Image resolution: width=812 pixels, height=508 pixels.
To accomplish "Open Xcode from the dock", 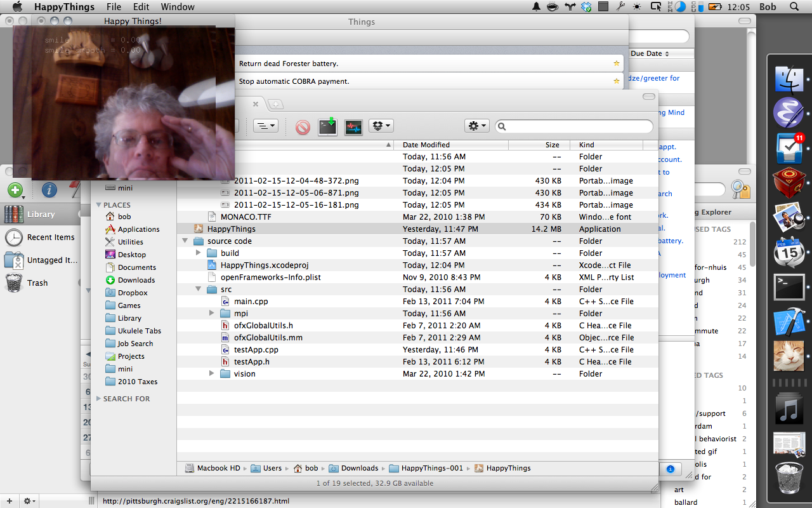I will point(789,321).
